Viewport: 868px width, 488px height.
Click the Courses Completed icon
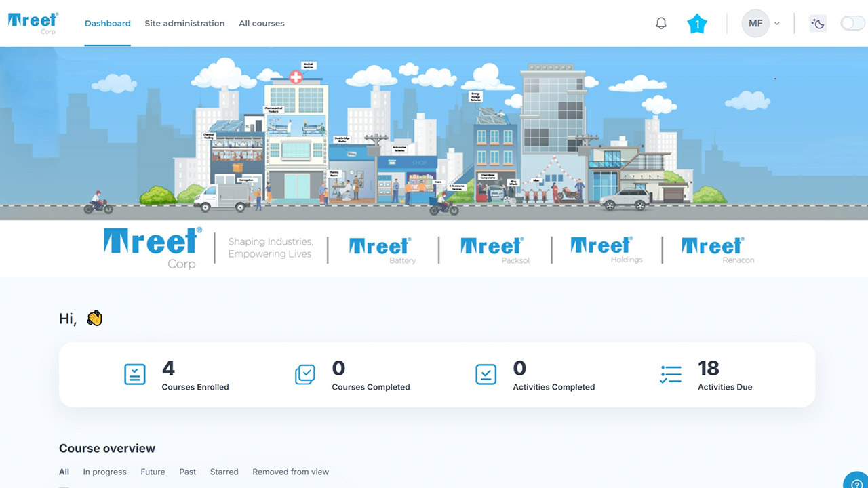[x=305, y=374]
